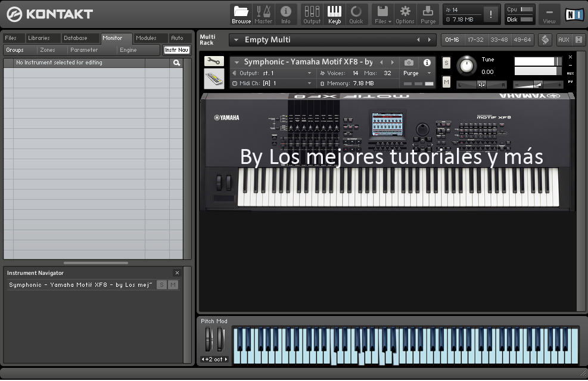
Task: Open the Browse folder panel
Action: [x=241, y=15]
